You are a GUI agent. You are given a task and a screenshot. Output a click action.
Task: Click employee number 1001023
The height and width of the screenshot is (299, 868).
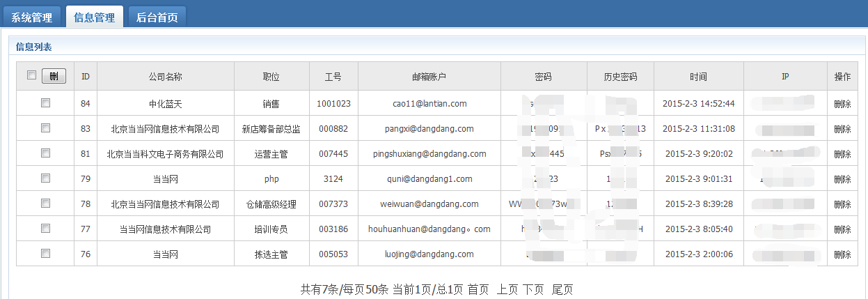pos(333,104)
